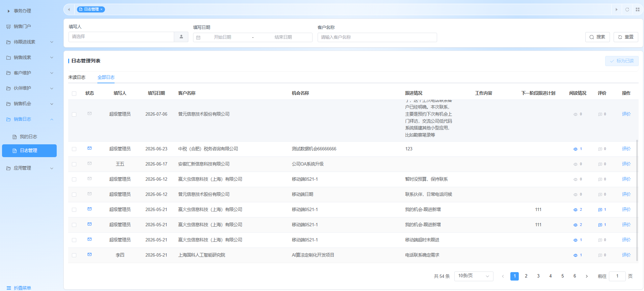Image resolution: width=644 pixels, height=291 pixels.
Task: Click the 前往 page number input
Action: (617, 276)
